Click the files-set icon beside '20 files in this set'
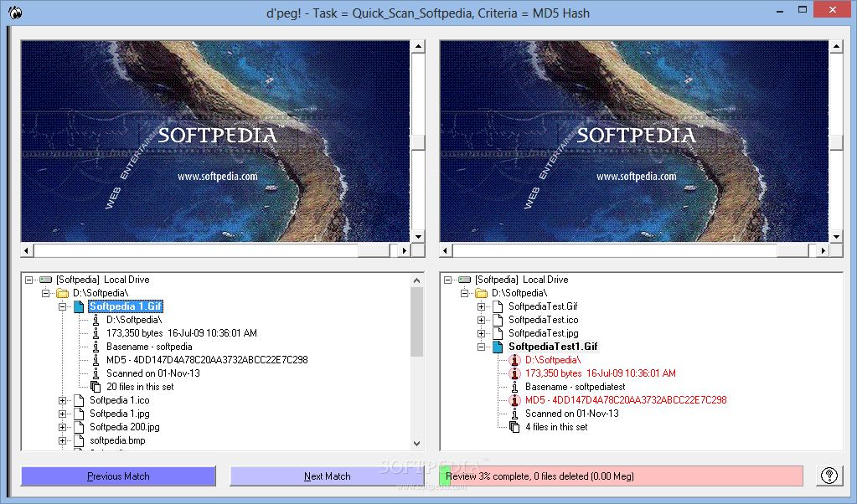The height and width of the screenshot is (504, 857). coord(96,387)
